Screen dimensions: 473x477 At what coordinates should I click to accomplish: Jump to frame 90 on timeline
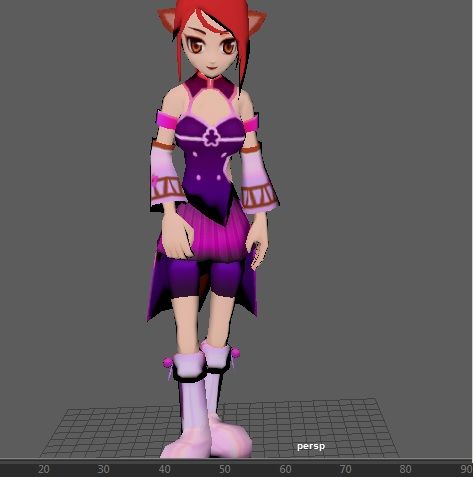point(467,469)
